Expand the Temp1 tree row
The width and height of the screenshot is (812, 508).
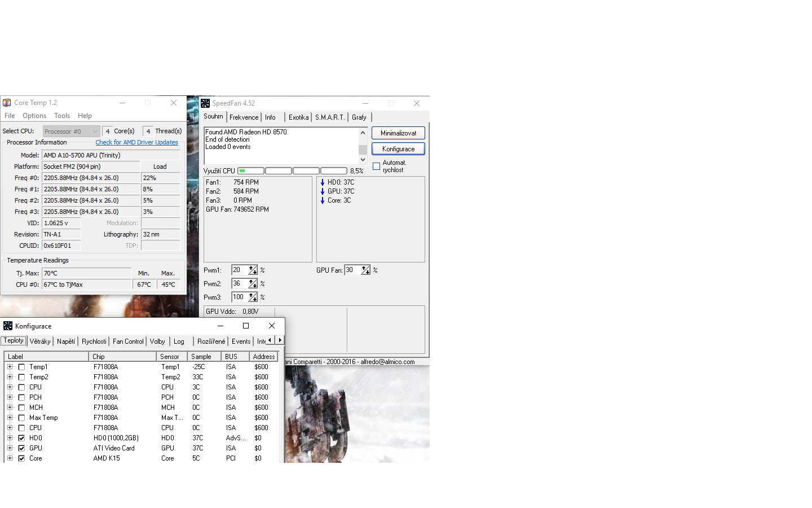pos(10,367)
